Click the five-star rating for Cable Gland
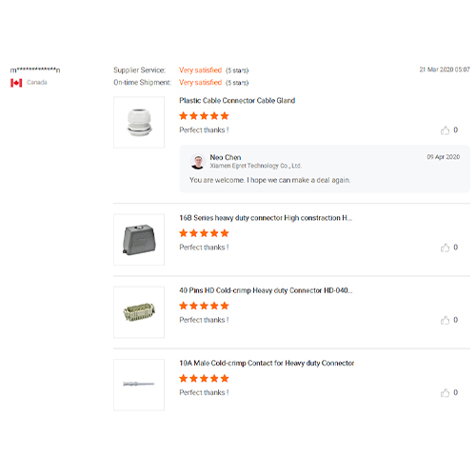The image size is (476, 476). [204, 116]
